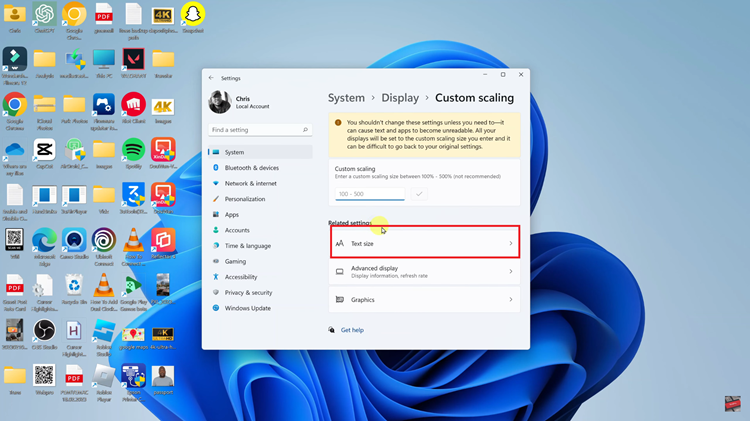Select the Recycle Bin desktop icon

coord(74,289)
